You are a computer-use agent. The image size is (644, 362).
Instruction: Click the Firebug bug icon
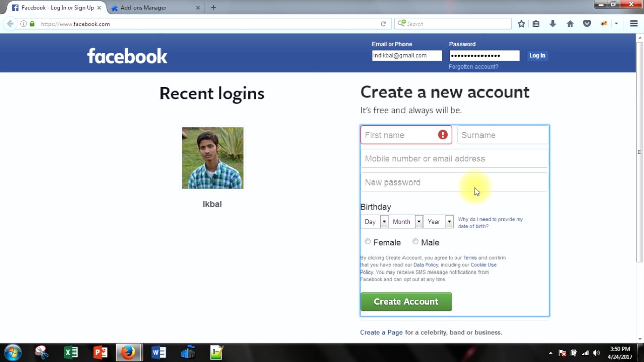604,24
